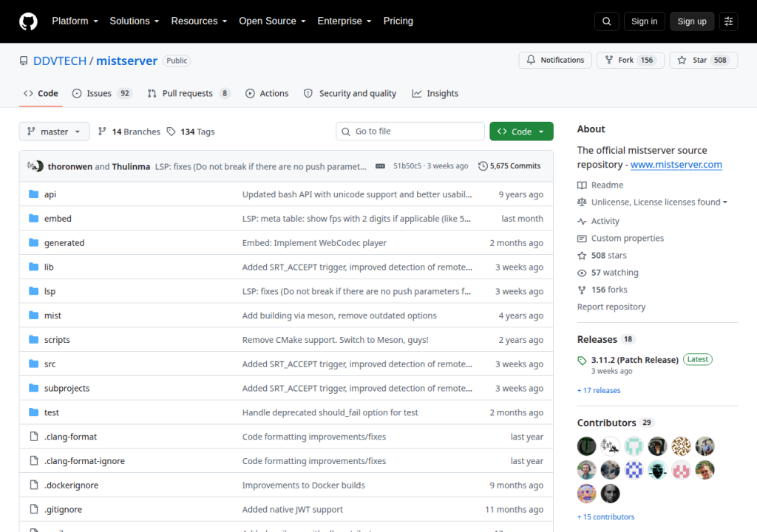Viewport: 757px width, 532px height.
Task: Expand the license list dropdown arrow
Action: (x=724, y=202)
